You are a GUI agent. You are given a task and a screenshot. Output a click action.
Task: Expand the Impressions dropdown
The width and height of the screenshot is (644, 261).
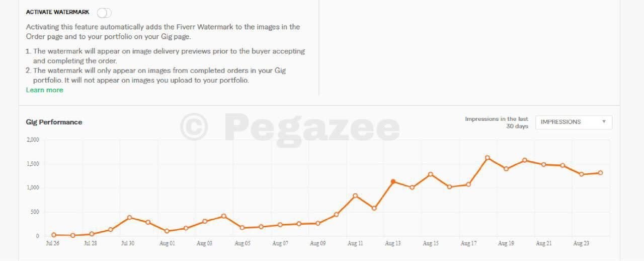point(574,122)
